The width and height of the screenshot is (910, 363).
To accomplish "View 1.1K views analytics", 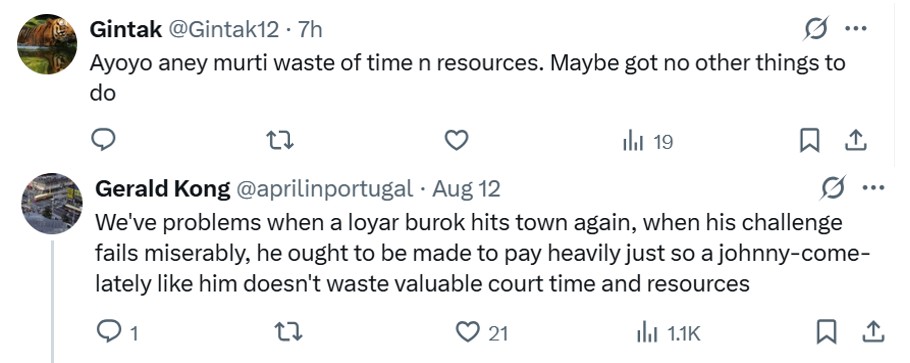I will (669, 333).
